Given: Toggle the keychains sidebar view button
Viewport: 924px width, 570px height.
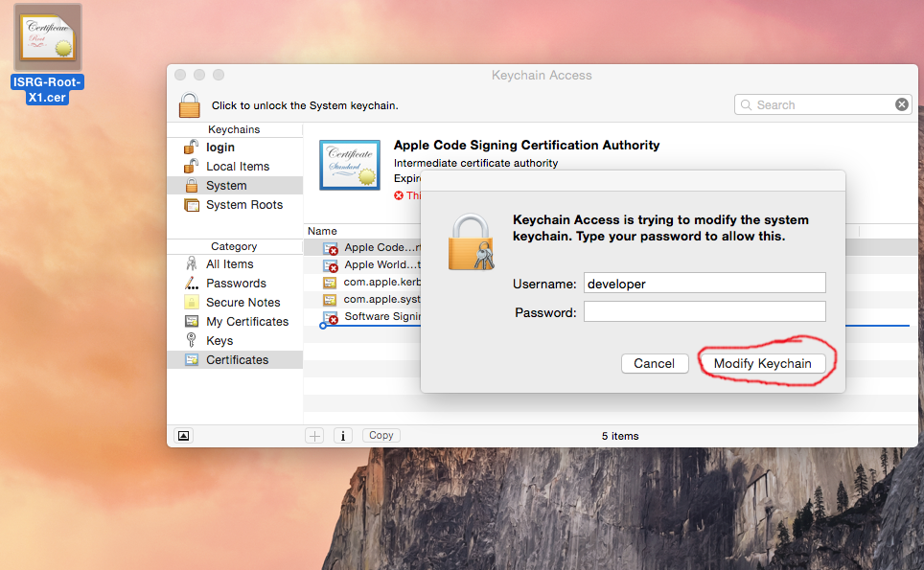Looking at the screenshot, I should coord(184,436).
